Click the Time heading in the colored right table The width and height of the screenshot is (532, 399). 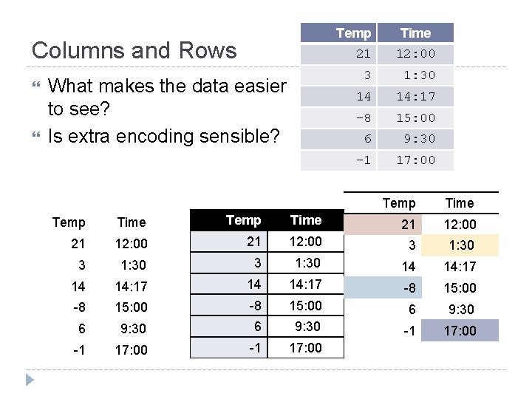tap(460, 203)
